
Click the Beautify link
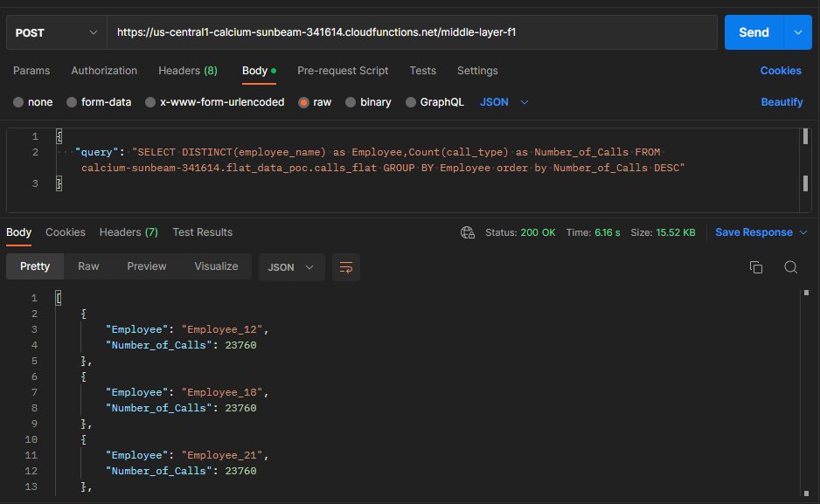pyautogui.click(x=782, y=102)
